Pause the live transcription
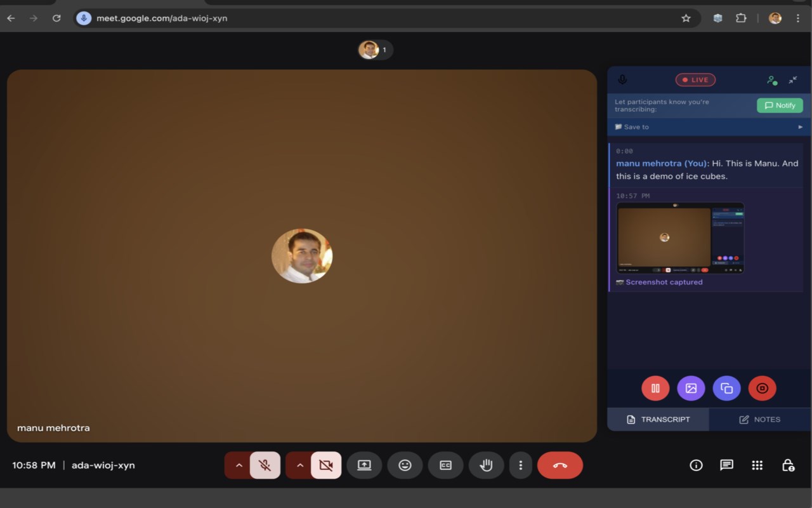The width and height of the screenshot is (812, 508). pyautogui.click(x=655, y=388)
